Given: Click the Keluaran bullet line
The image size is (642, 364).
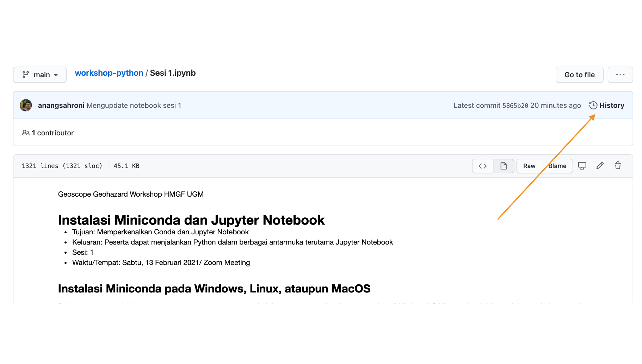Looking at the screenshot, I should 233,242.
